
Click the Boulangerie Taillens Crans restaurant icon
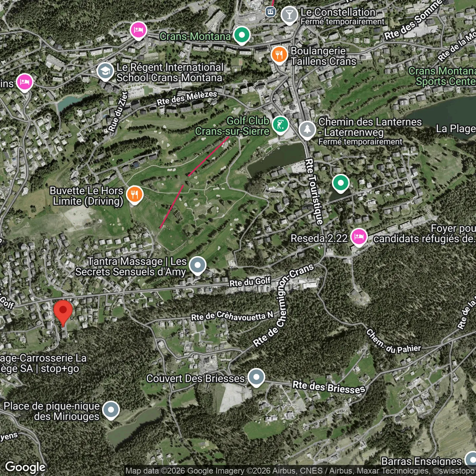pos(279,55)
